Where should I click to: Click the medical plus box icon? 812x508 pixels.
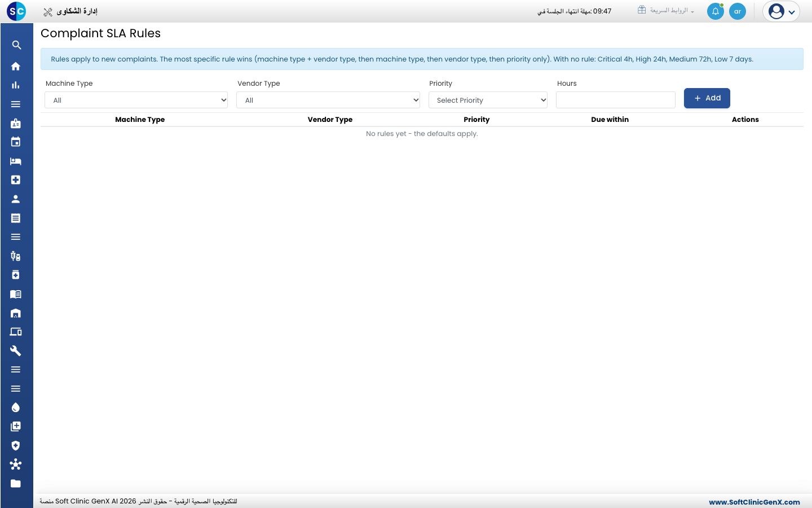point(16,180)
